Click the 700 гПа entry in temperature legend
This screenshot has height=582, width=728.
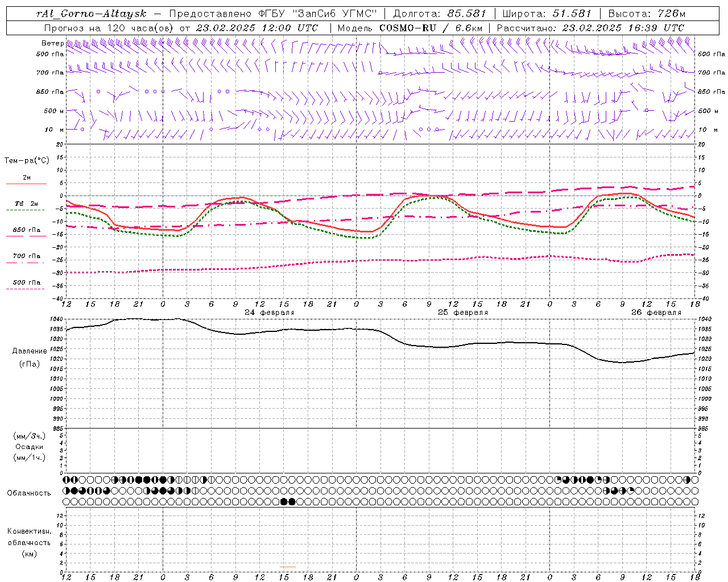point(27,256)
